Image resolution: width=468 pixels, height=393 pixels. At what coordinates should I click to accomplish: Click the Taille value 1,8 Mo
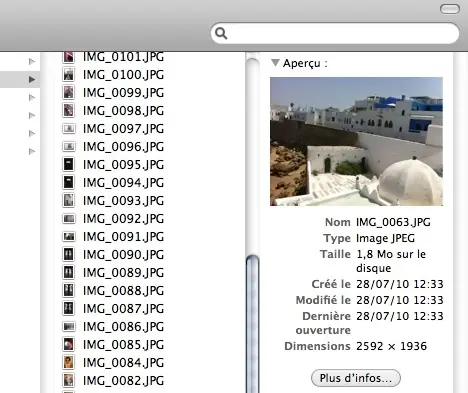374,254
